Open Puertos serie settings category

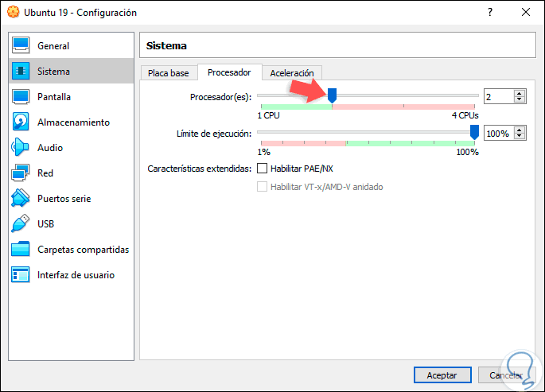pyautogui.click(x=72, y=198)
